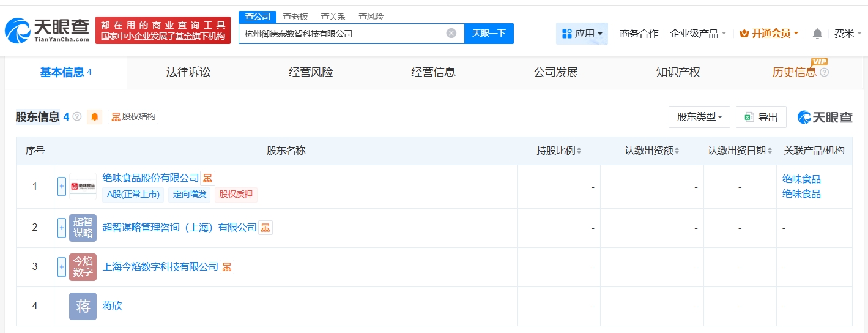Click the 股权质押 tag
The height and width of the screenshot is (333, 868).
(x=236, y=195)
